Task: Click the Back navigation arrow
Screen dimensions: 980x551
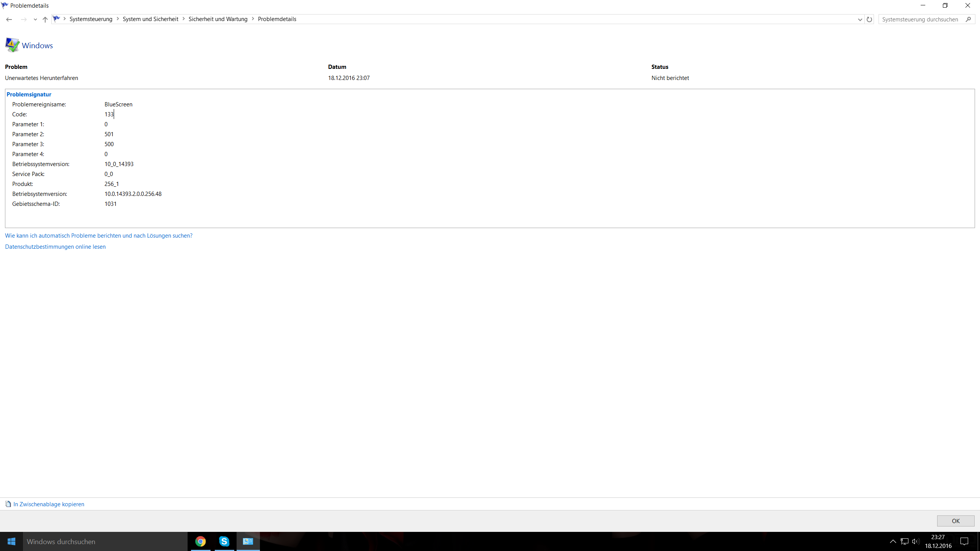Action: (x=9, y=19)
